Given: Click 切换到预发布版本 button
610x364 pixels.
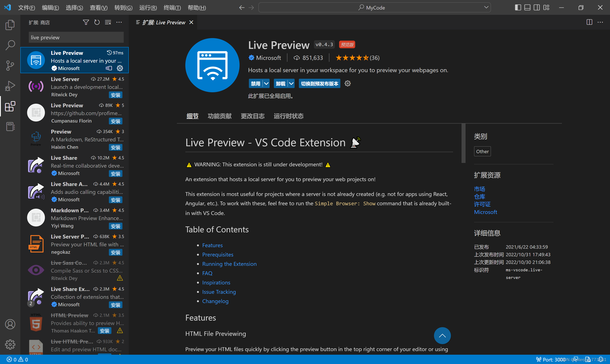Looking at the screenshot, I should coord(320,84).
